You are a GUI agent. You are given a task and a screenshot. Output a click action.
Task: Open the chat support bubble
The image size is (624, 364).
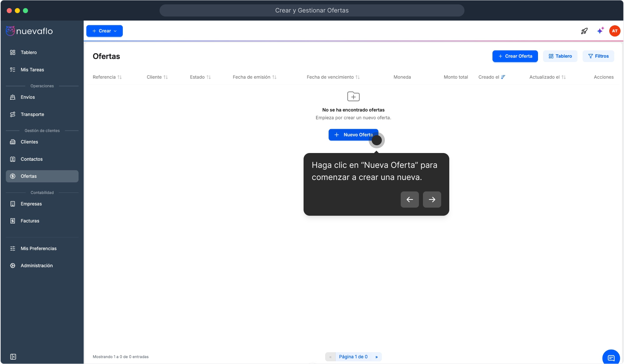point(611,358)
